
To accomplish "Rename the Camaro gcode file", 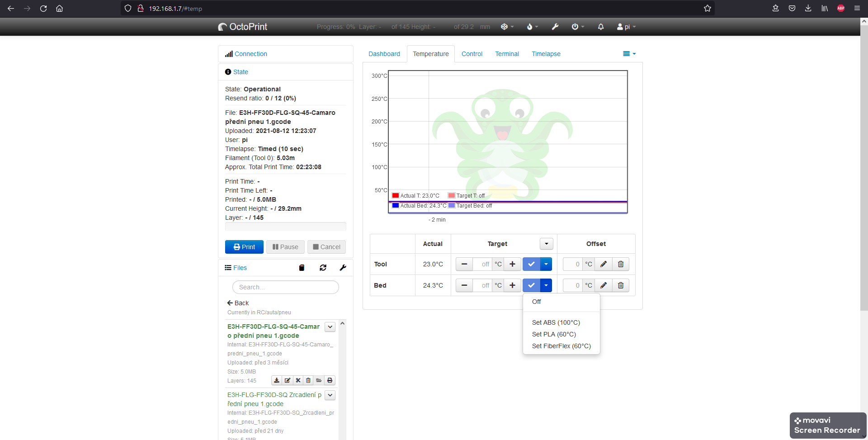I will tap(288, 380).
